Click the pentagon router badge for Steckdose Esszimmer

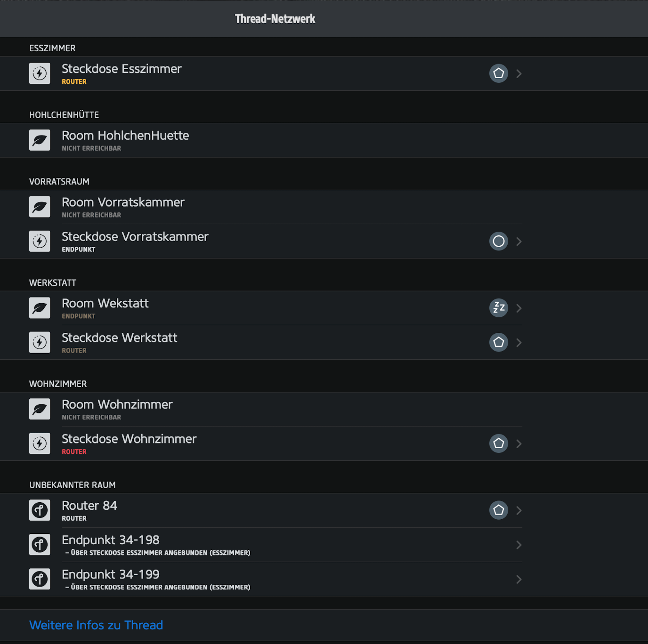(498, 73)
